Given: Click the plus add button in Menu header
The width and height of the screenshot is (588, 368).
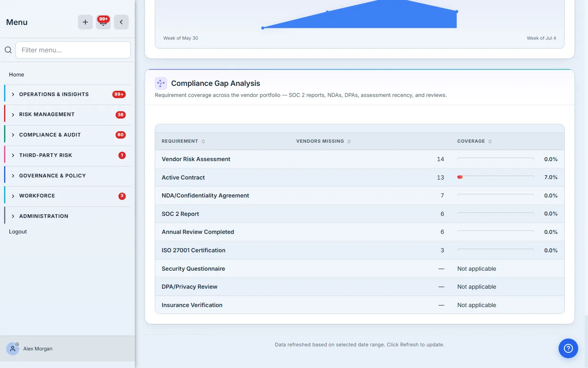Looking at the screenshot, I should pos(85,22).
